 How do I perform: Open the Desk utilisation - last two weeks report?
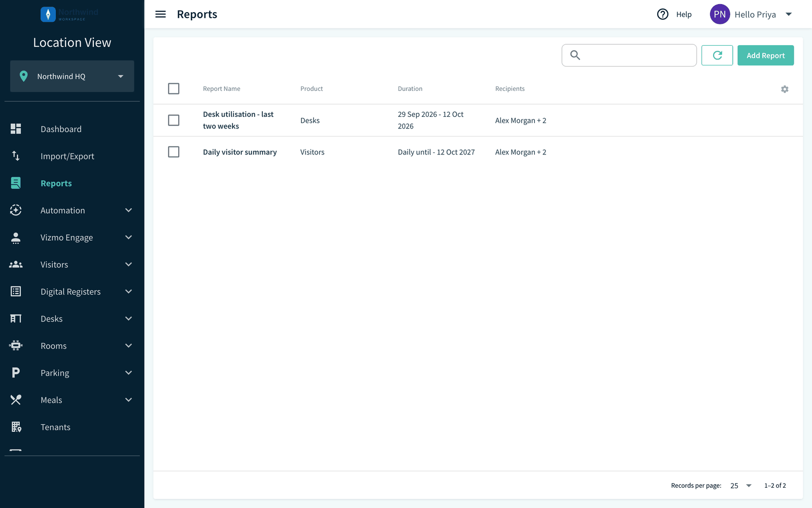239,120
